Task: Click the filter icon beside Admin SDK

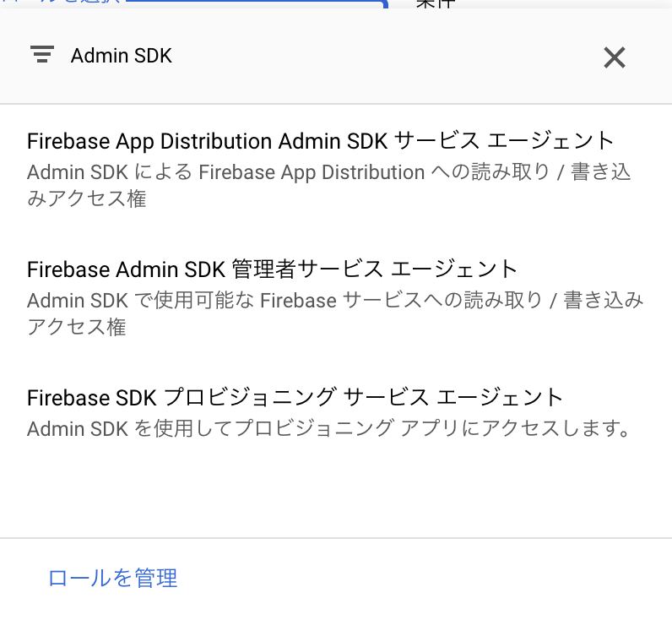Action: (x=42, y=54)
